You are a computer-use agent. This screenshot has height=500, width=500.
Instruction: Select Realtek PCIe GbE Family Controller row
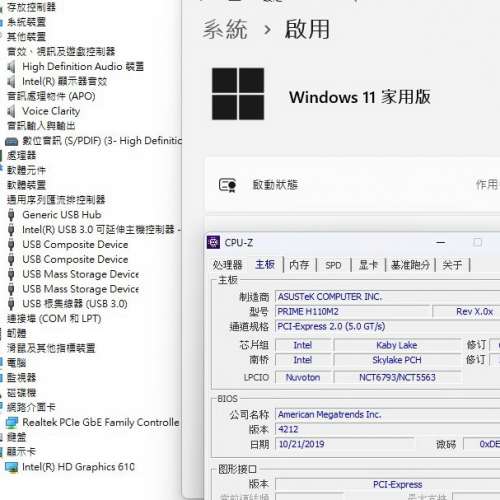(x=101, y=423)
